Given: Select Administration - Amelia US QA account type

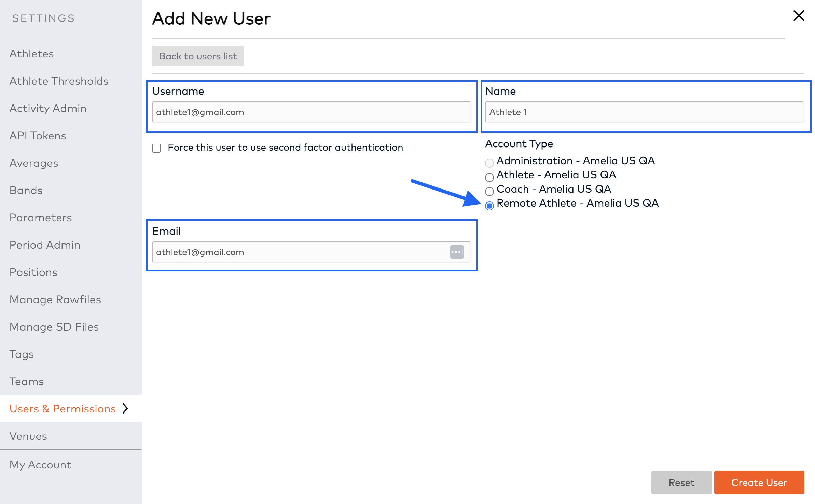Looking at the screenshot, I should [x=489, y=163].
